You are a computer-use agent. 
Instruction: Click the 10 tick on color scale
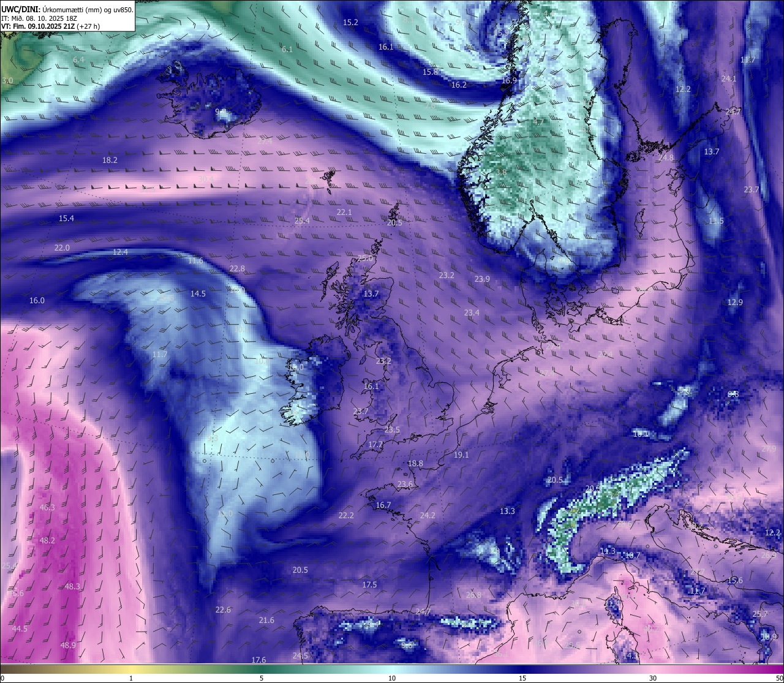(392, 677)
